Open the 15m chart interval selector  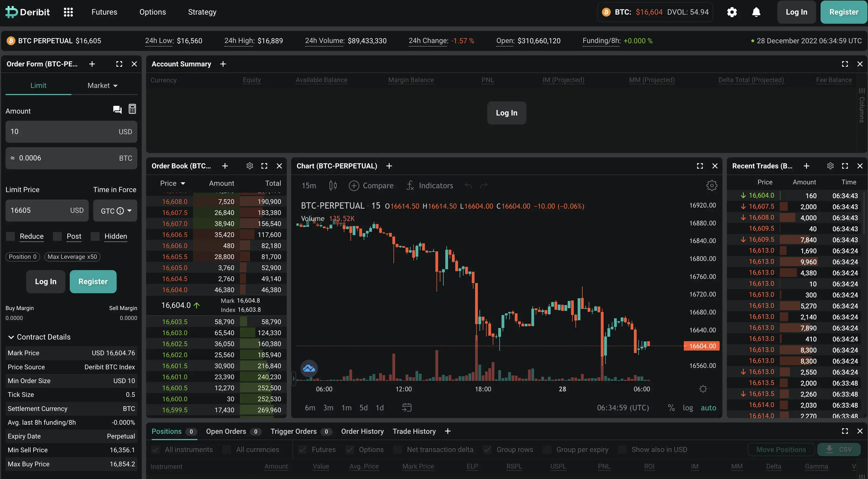[309, 185]
